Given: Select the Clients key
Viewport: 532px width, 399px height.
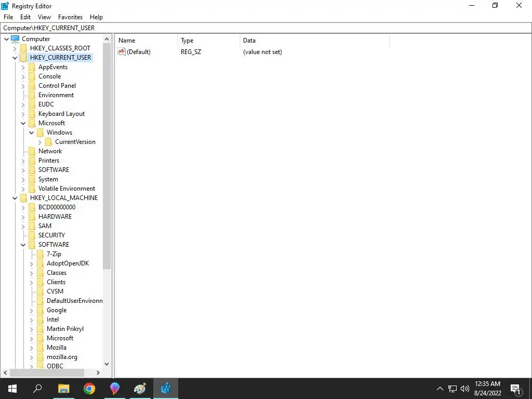Looking at the screenshot, I should (x=56, y=282).
